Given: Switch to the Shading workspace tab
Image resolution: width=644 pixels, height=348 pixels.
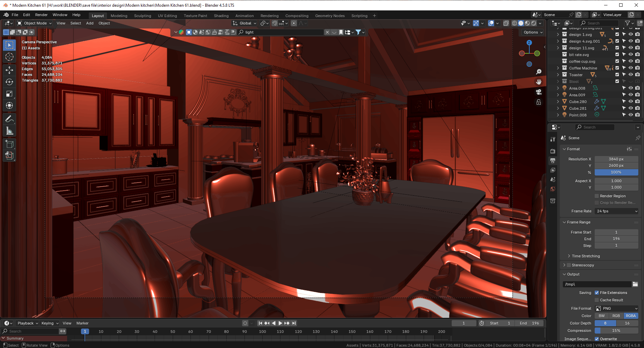Looking at the screenshot, I should click(221, 16).
